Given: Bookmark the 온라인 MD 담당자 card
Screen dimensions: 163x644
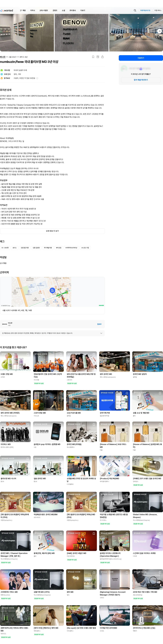Looking at the screenshot, I should point(160,355).
